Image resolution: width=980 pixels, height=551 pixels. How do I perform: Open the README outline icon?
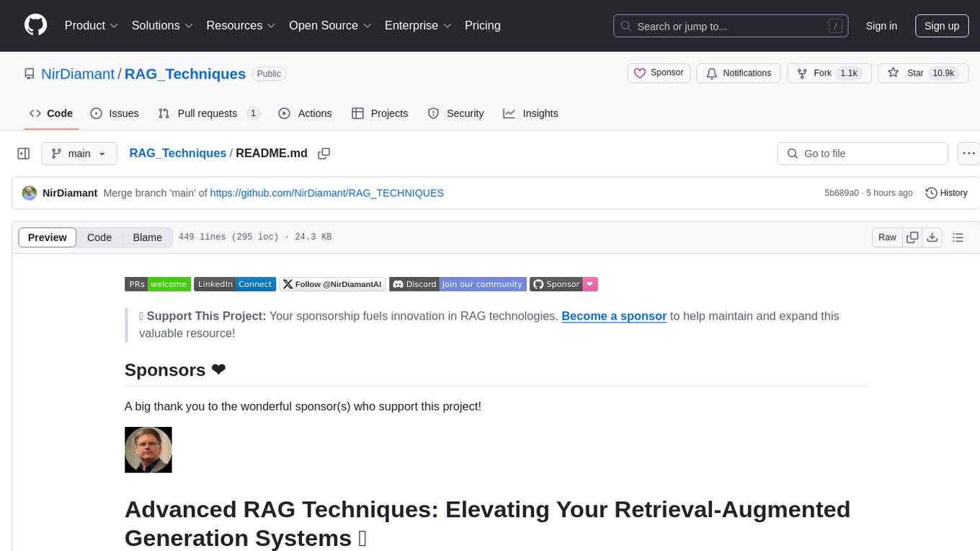click(x=958, y=237)
